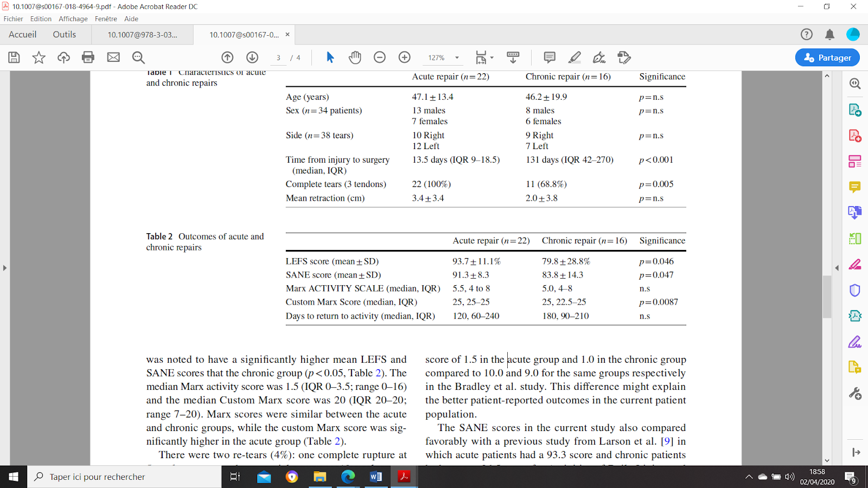Click the upload to cloud icon
The width and height of the screenshot is (868, 488).
click(63, 57)
